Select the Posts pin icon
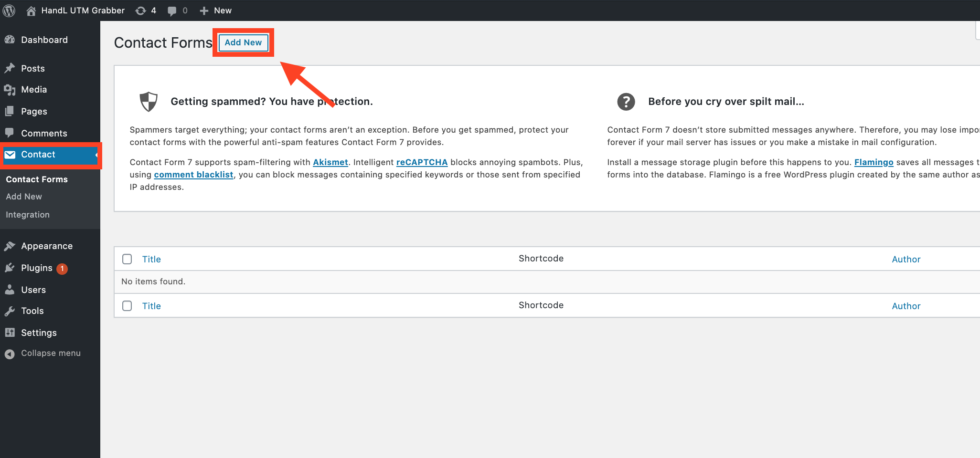The width and height of the screenshot is (980, 458). point(11,68)
